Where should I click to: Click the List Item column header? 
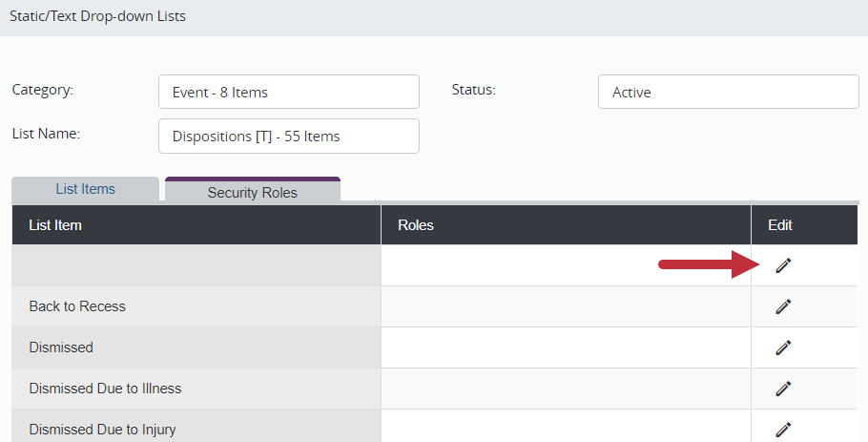click(196, 225)
